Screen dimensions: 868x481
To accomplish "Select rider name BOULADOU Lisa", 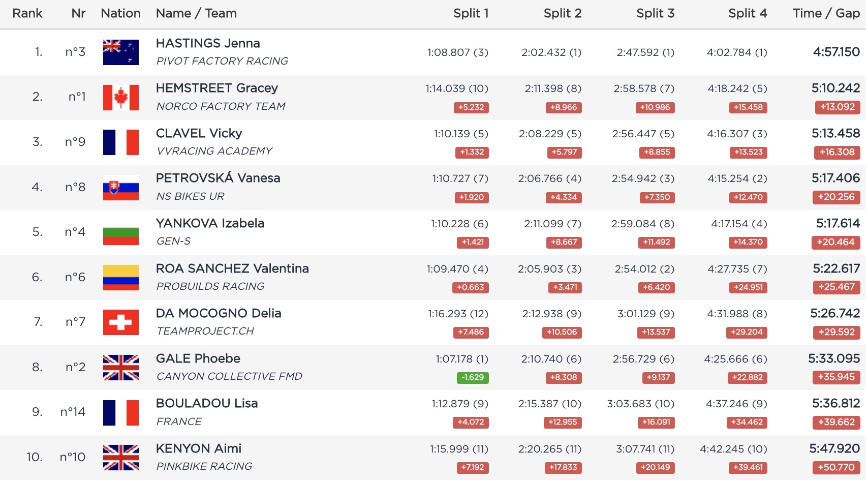I will coord(207,403).
